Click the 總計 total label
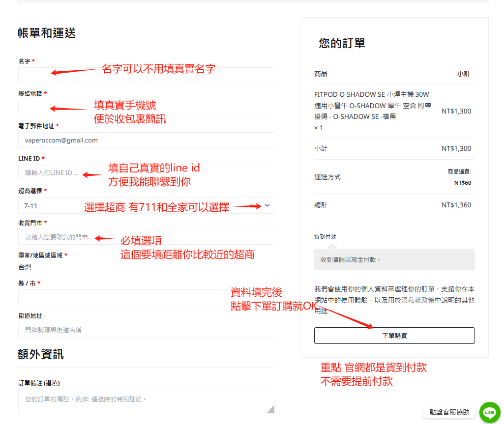 tap(321, 205)
